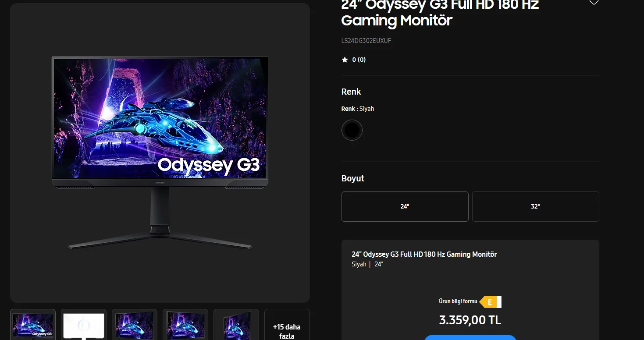Click the blue button below the price
Image resolution: width=644 pixels, height=340 pixels.
tap(470, 337)
